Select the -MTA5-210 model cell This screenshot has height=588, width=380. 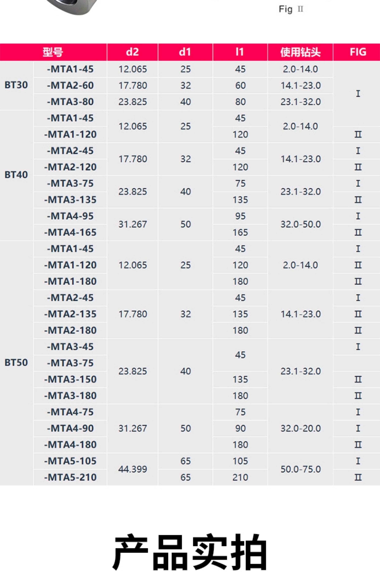(x=70, y=478)
